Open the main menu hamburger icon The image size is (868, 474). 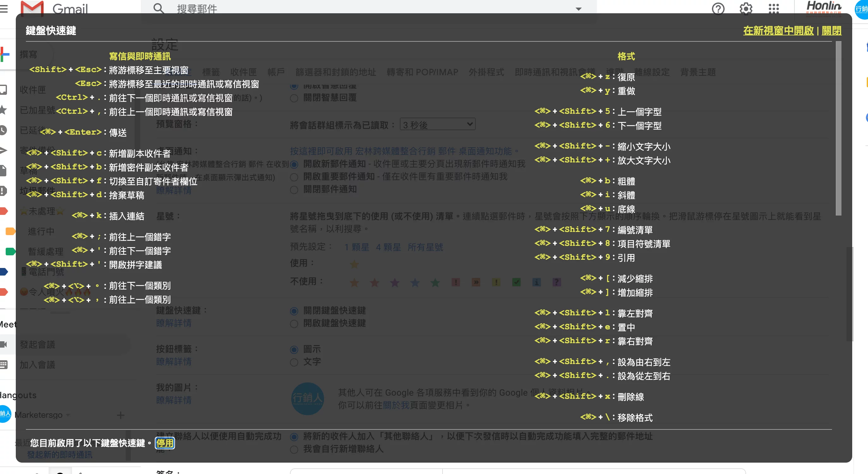(x=4, y=9)
